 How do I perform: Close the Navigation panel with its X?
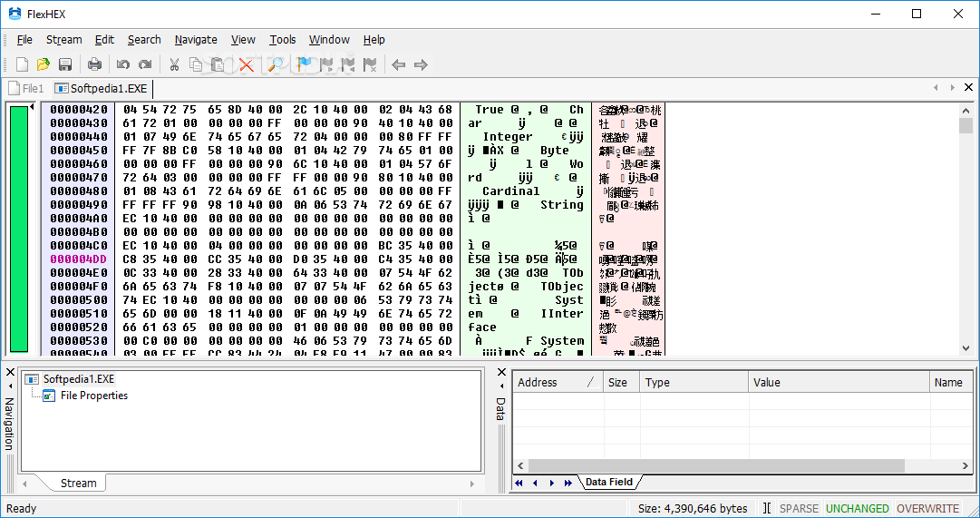click(x=10, y=372)
